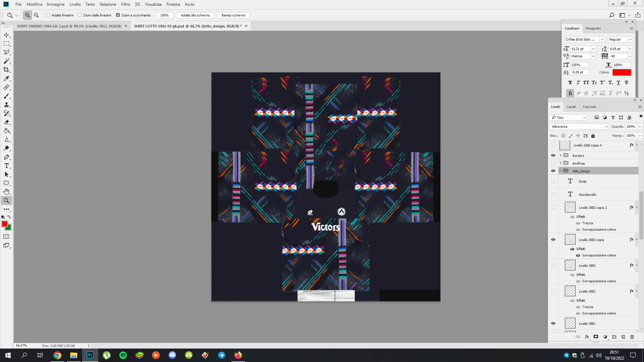
Task: Hide Livello 3881 layer
Action: [553, 323]
